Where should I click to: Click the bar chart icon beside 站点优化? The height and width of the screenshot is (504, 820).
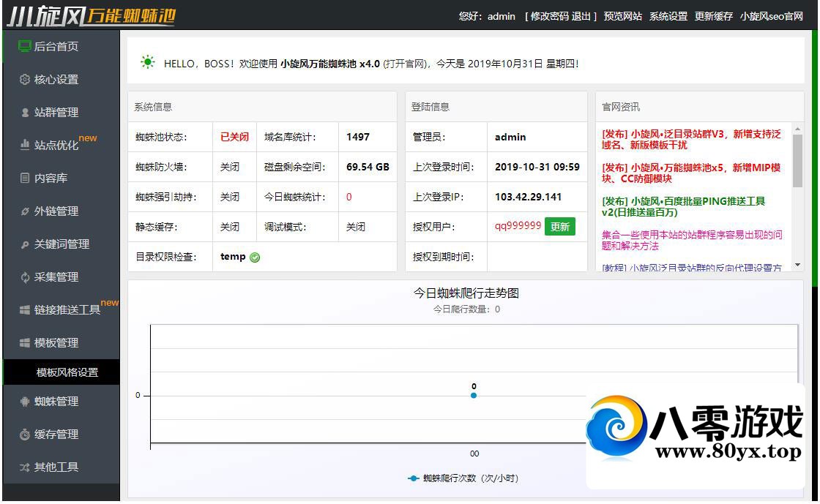tap(25, 146)
